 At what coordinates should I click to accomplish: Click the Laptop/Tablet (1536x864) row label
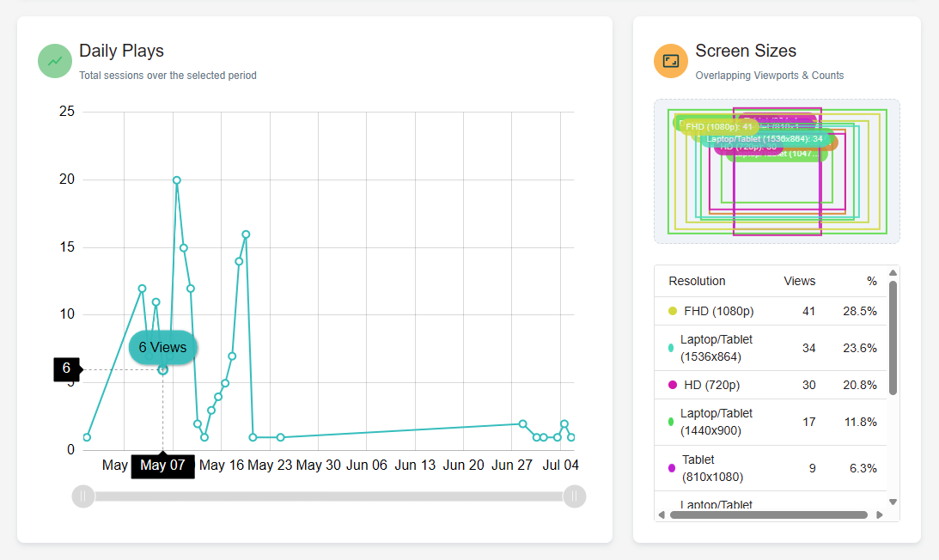click(716, 348)
